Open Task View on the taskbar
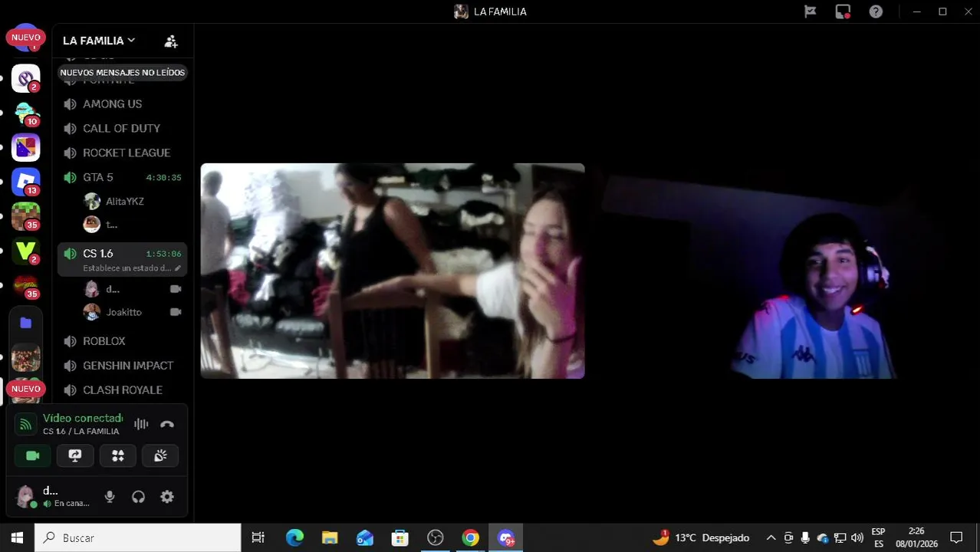Screen dimensions: 980x552 tap(258, 537)
